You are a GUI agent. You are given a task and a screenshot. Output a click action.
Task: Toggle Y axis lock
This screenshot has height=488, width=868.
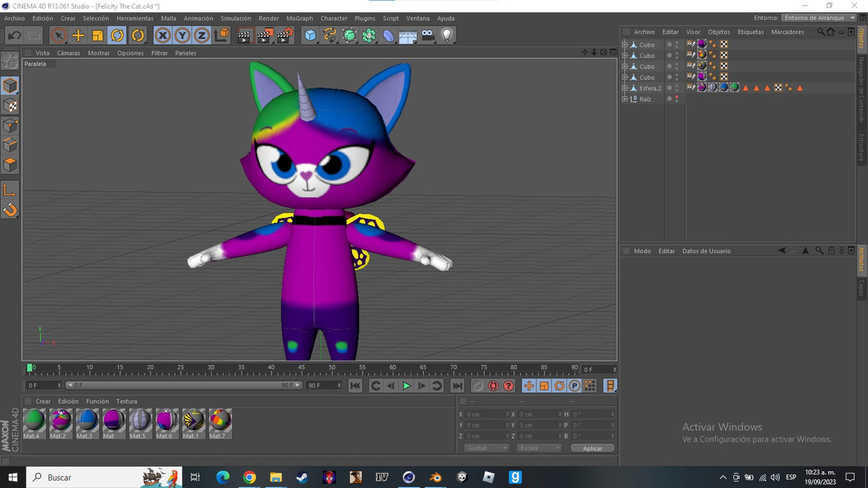(182, 35)
